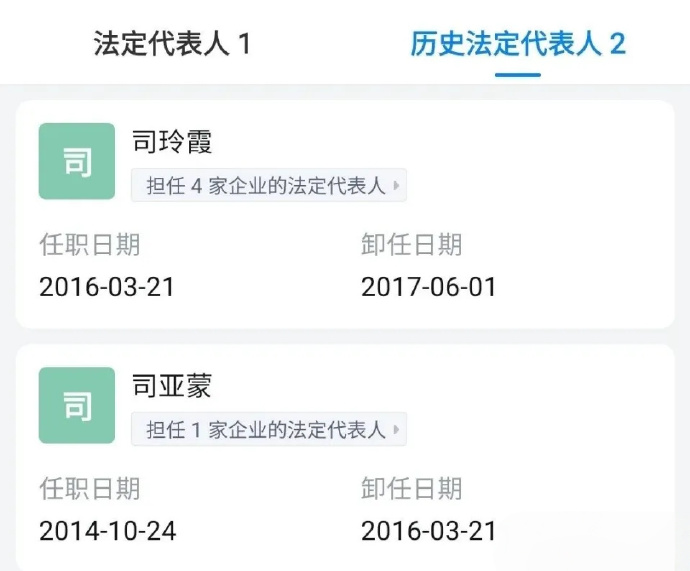Open the profile link for 司玲霞
This screenshot has width=690, height=571.
coord(172,142)
